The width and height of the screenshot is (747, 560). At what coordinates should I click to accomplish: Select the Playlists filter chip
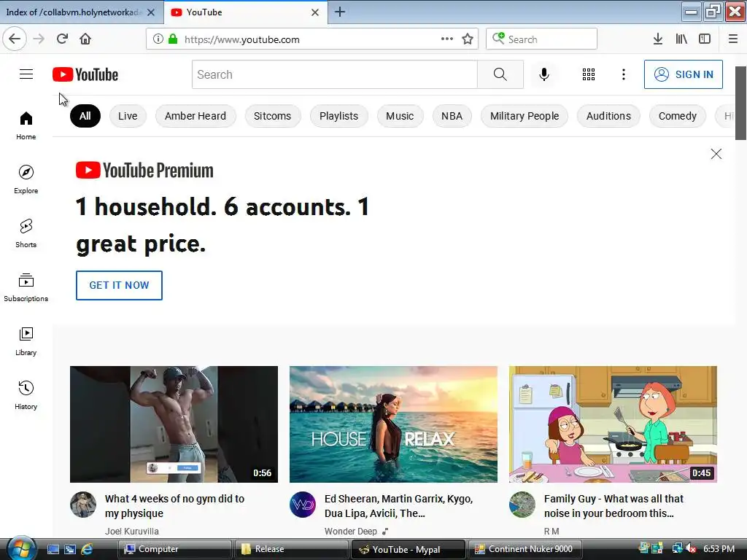point(338,116)
